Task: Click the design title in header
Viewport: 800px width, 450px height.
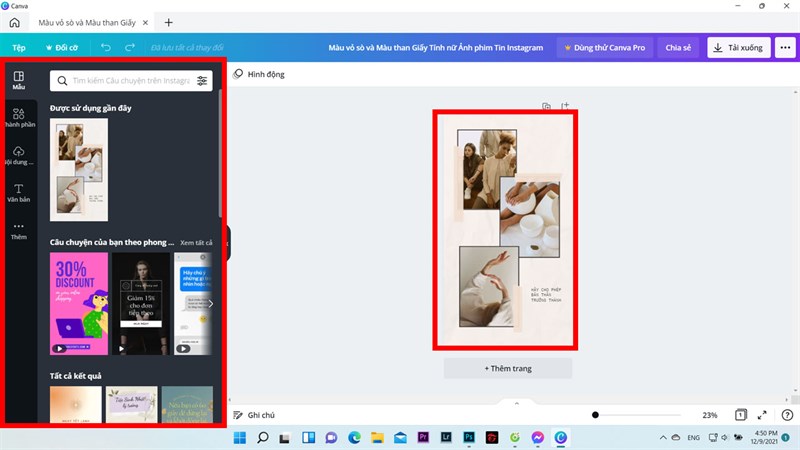Action: (435, 47)
